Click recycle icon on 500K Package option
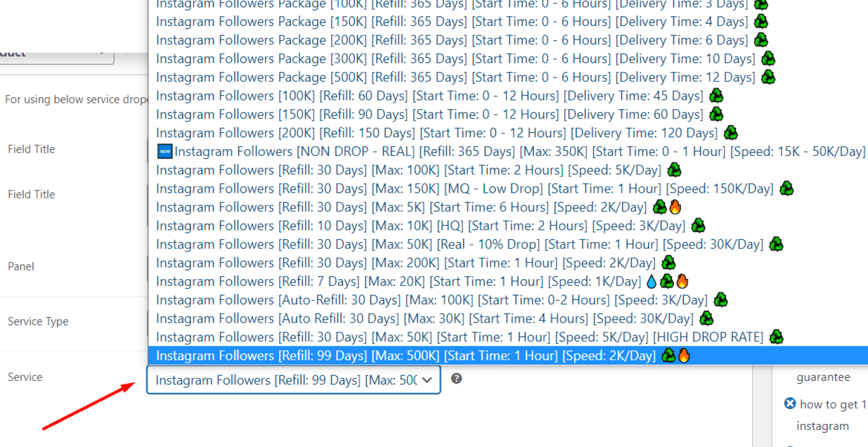The image size is (868, 447). tap(768, 77)
